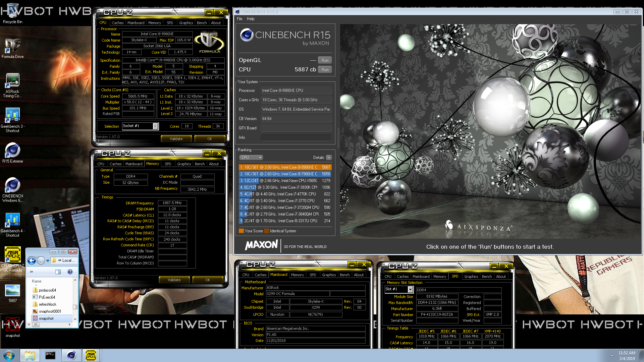Viewport: 644px width, 362px height.
Task: Switch to SPD tab in Memory CPU-Z window
Action: tap(168, 164)
